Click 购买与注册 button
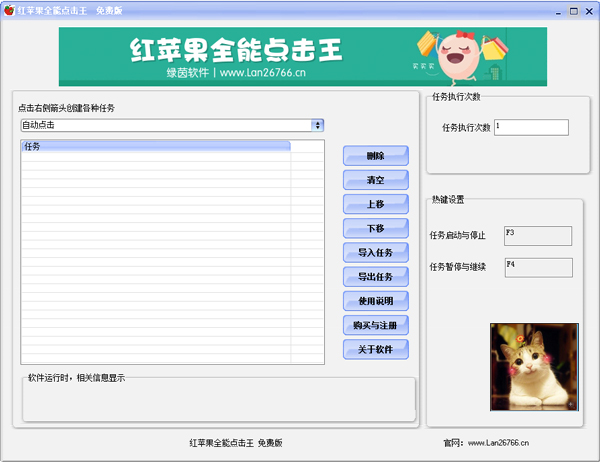Screen dimensions: 600x462 pos(376,325)
